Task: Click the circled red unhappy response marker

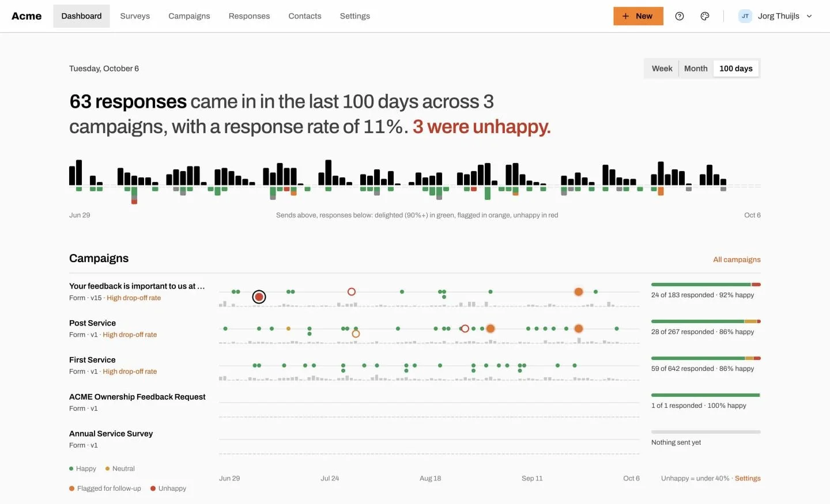Action: point(259,297)
